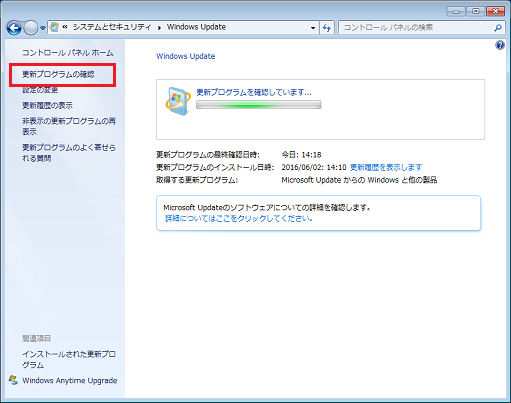Click 更新プログラムを確認しています status text
The image size is (511, 403).
coord(254,92)
